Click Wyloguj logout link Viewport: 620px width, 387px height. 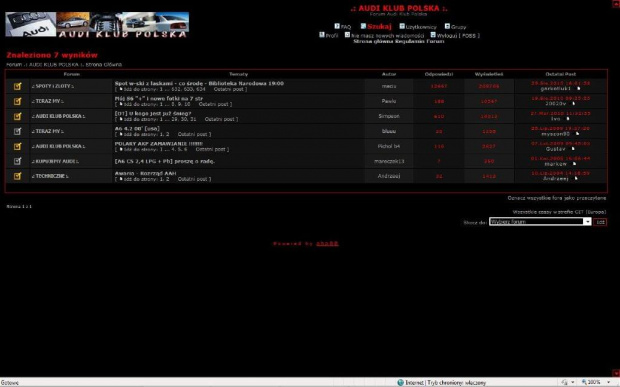point(458,36)
